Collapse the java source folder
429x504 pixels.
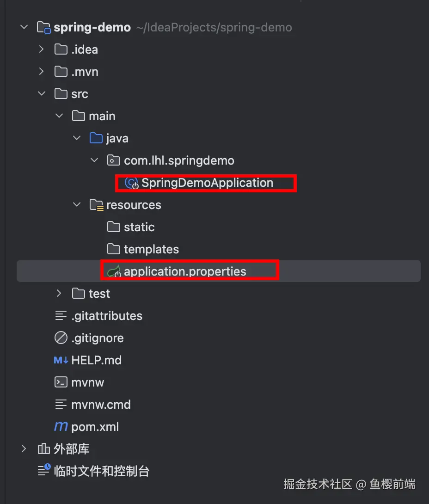click(x=77, y=138)
